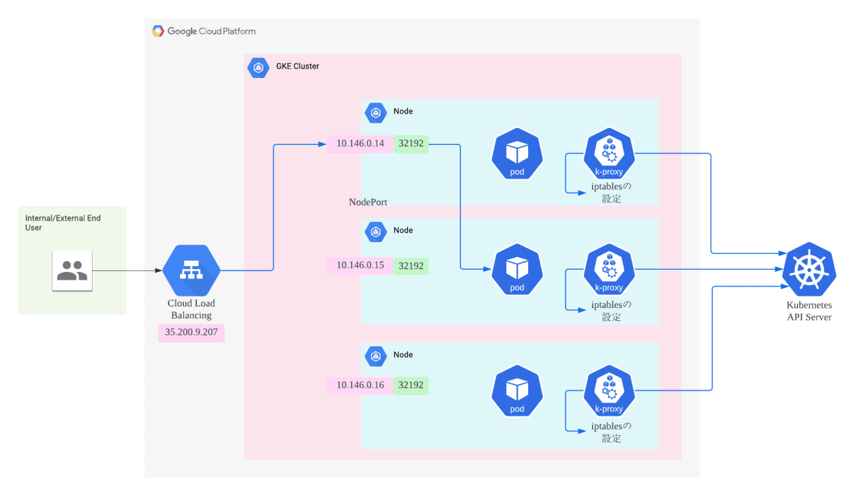Select the Cloud Load Balancing caption
The width and height of the screenshot is (868, 496).
pyautogui.click(x=191, y=309)
